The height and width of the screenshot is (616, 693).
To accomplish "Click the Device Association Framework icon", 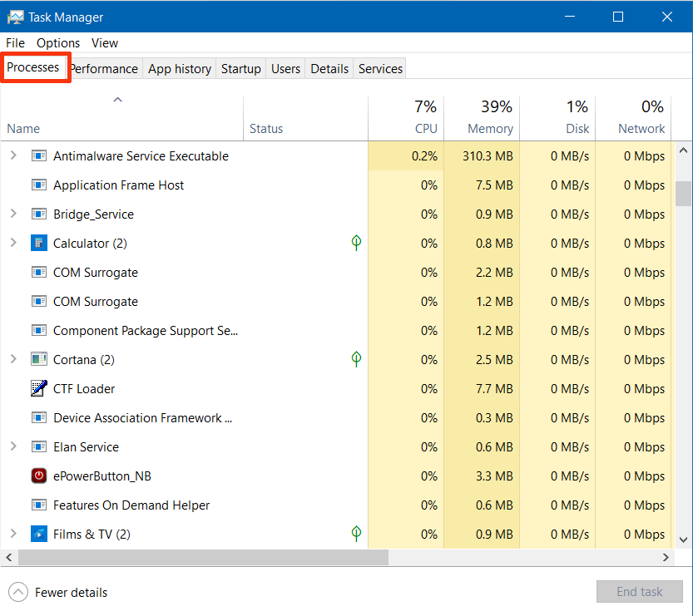I will tap(39, 417).
